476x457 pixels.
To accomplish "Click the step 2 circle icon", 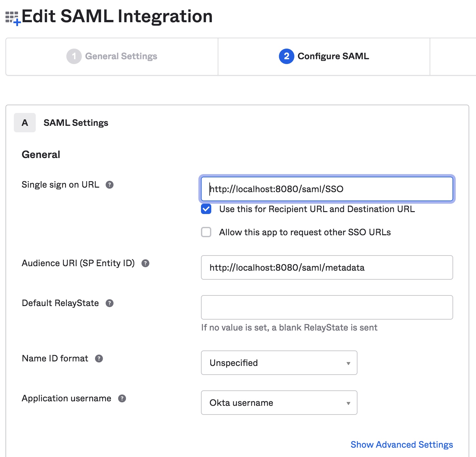I will 286,56.
